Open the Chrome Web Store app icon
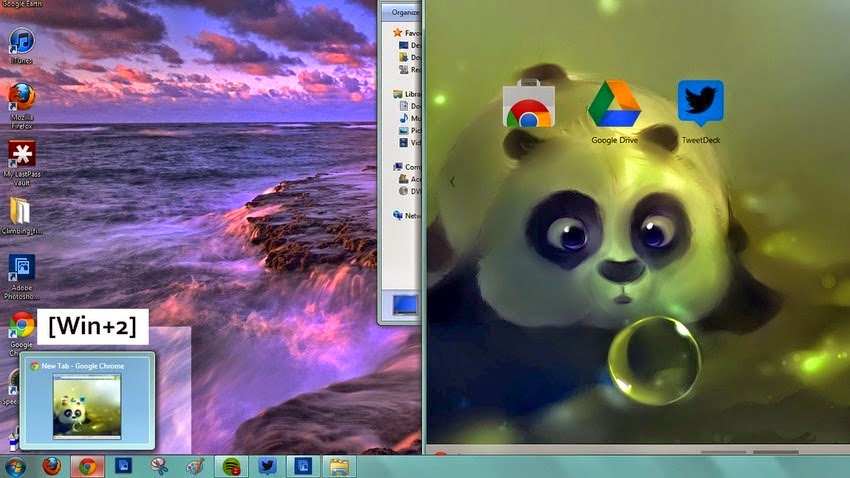850x478 pixels. [529, 103]
